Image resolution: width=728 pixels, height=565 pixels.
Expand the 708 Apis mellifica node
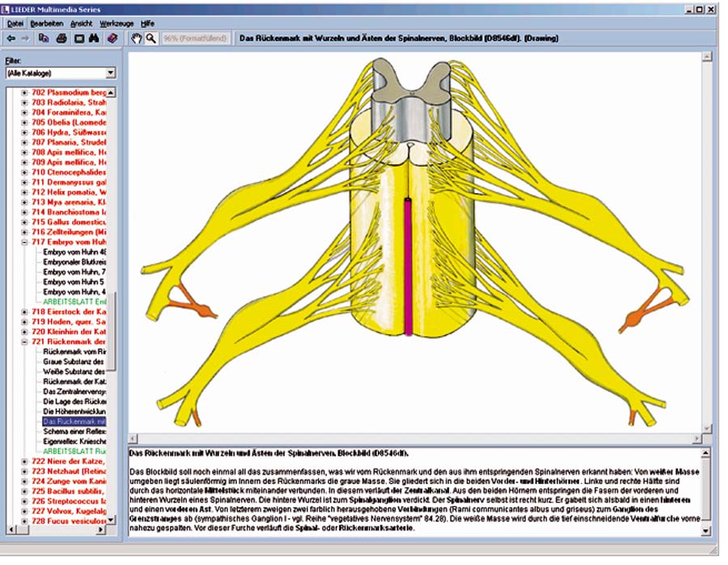tap(25, 152)
